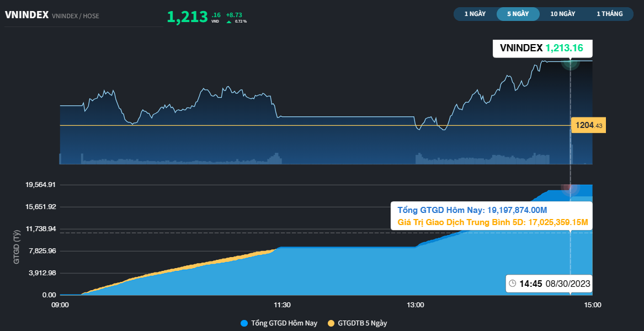Switch to the 1 THÁNG range tab
Screen dimensions: 644x331
(x=609, y=14)
